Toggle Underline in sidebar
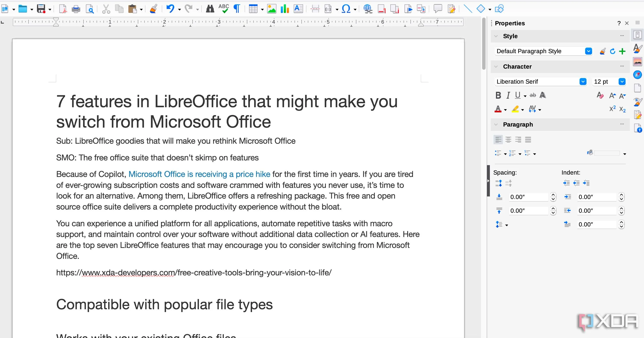The width and height of the screenshot is (644, 338). coord(518,95)
